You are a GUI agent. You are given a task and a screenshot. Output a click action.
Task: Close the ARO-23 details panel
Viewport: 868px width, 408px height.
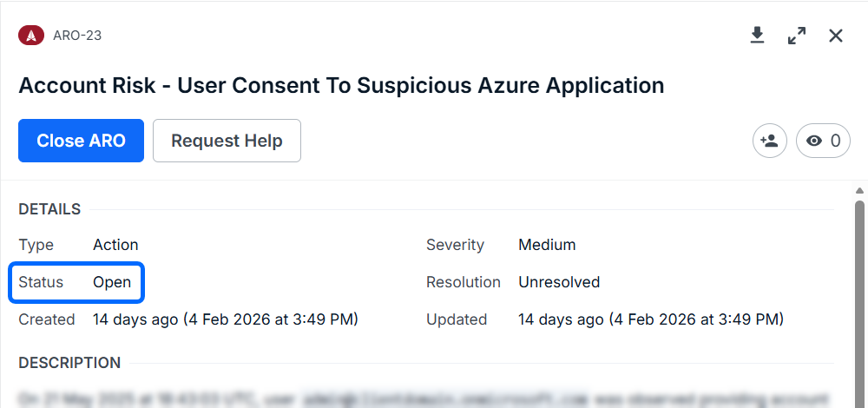coord(836,36)
